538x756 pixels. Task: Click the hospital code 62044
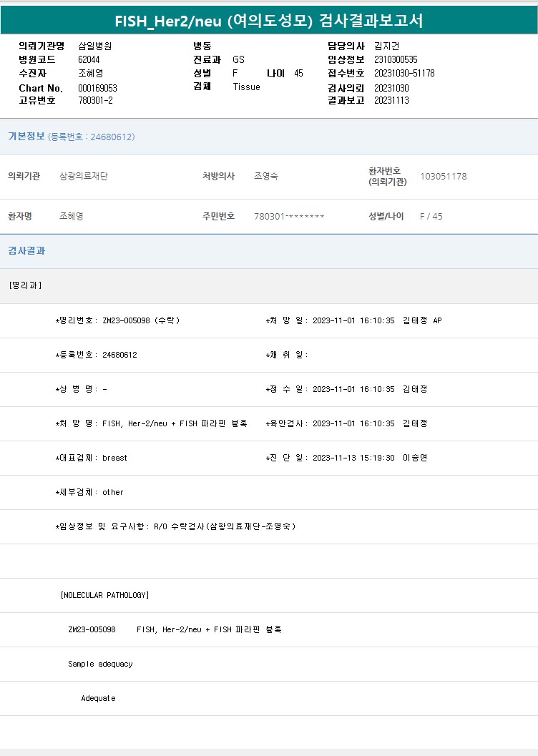(x=89, y=59)
